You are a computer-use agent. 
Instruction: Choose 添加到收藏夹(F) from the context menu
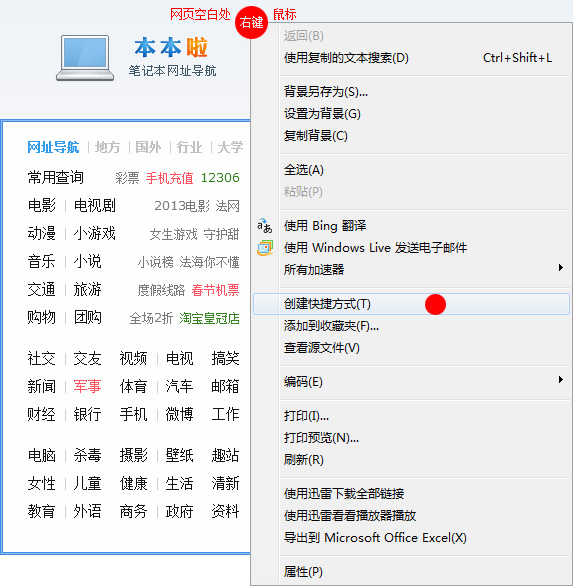[411, 326]
